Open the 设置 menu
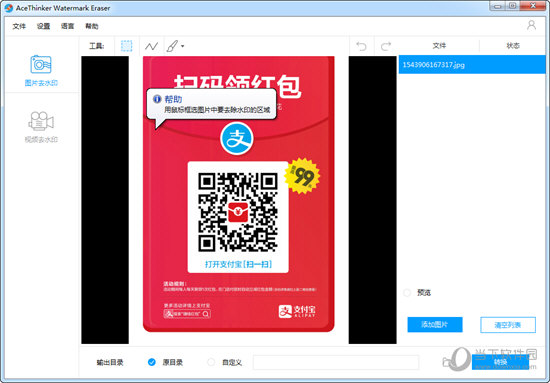The height and width of the screenshot is (383, 550). [43, 26]
